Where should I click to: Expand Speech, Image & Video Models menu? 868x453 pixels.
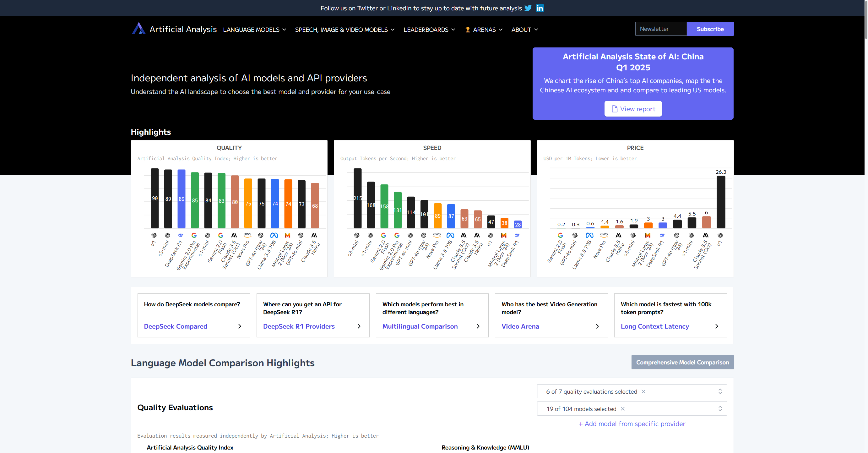point(345,30)
